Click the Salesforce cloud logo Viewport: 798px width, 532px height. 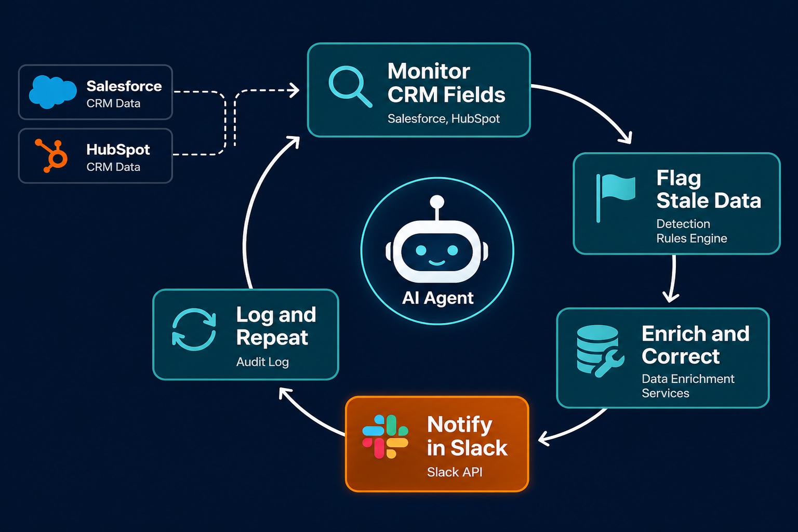pyautogui.click(x=52, y=92)
